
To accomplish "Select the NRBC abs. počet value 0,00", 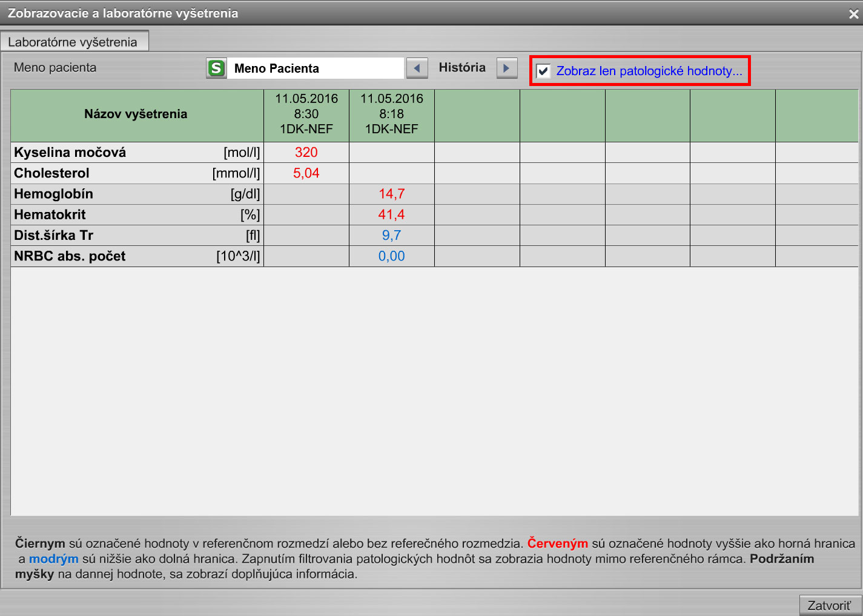I will coord(392,256).
